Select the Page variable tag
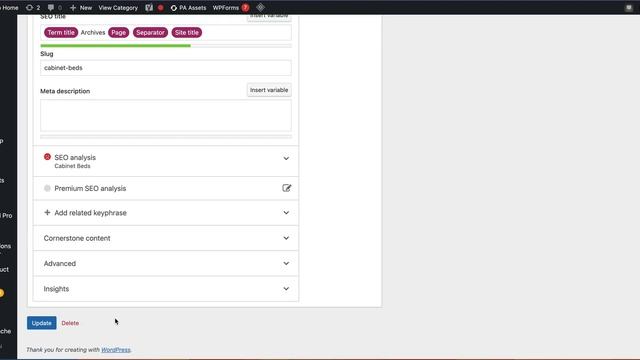This screenshot has height=360, width=640. click(118, 32)
